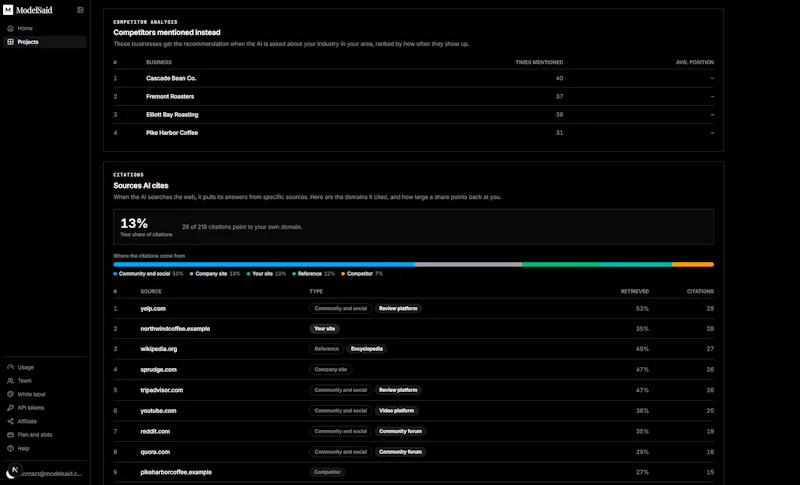This screenshot has width=800, height=485.
Task: Click the 13% share of citations figure
Action: [134, 223]
